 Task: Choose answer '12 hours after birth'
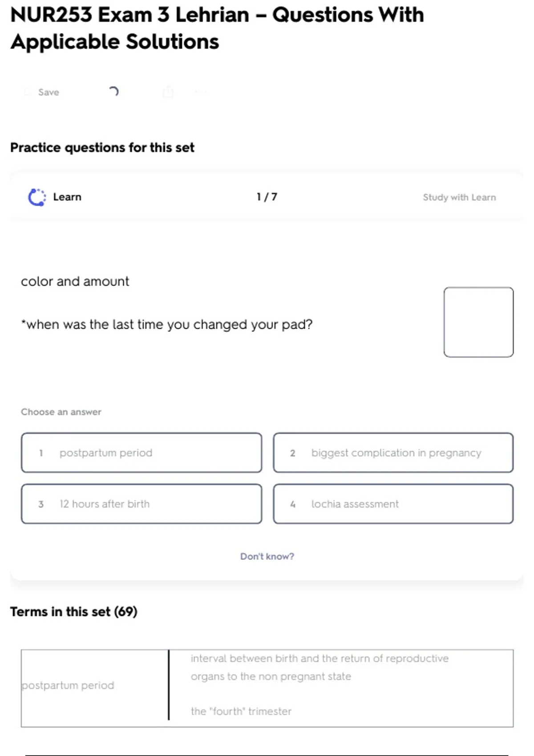click(142, 504)
